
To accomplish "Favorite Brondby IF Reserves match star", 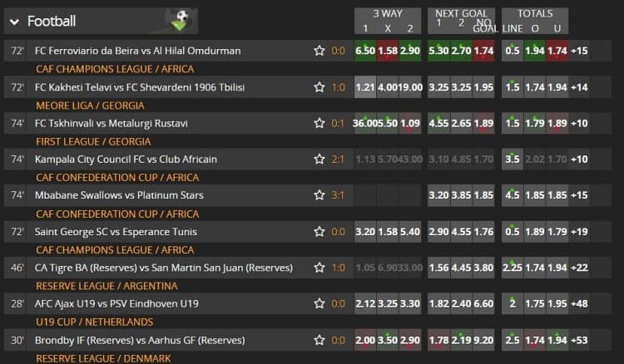I will tap(319, 340).
